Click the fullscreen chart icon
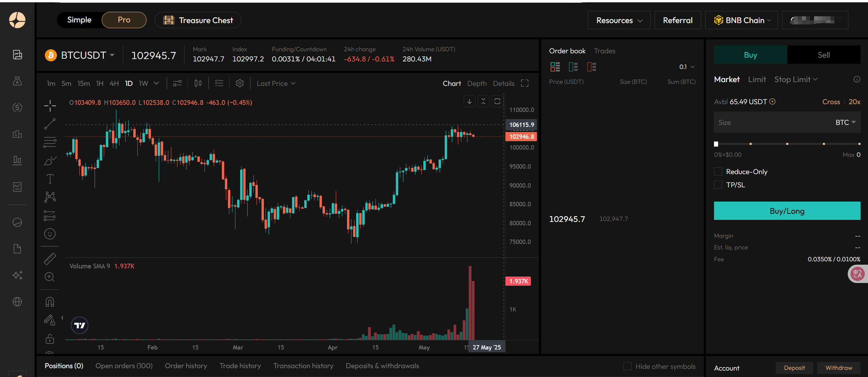868x377 pixels. (525, 83)
